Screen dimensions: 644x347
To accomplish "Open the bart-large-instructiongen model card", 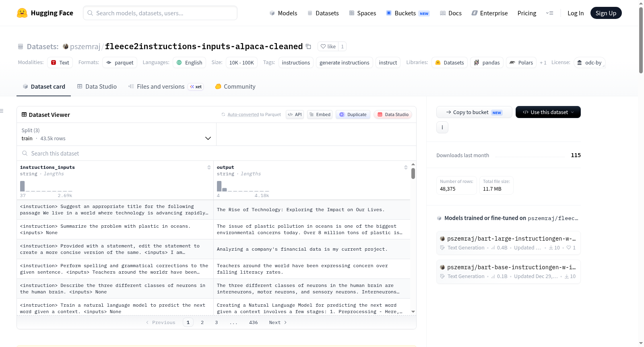I will coord(508,243).
